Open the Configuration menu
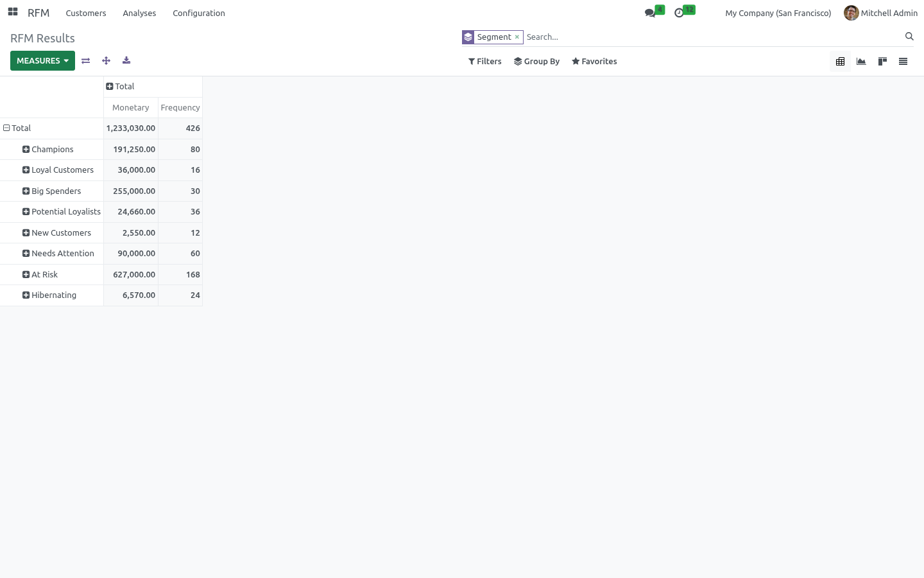Viewport: 924px width, 578px height. pyautogui.click(x=199, y=13)
